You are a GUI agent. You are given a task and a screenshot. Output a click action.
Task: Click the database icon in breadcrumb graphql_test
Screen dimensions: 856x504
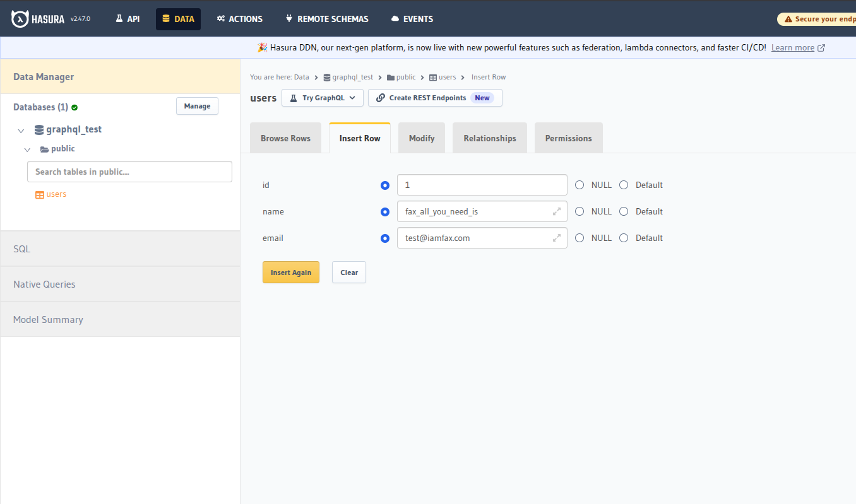(x=327, y=78)
